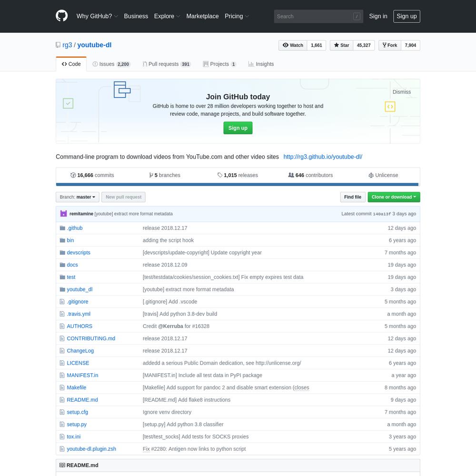Image resolution: width=476 pixels, height=476 pixels.
Task: Click the Find file button
Action: coord(353,197)
